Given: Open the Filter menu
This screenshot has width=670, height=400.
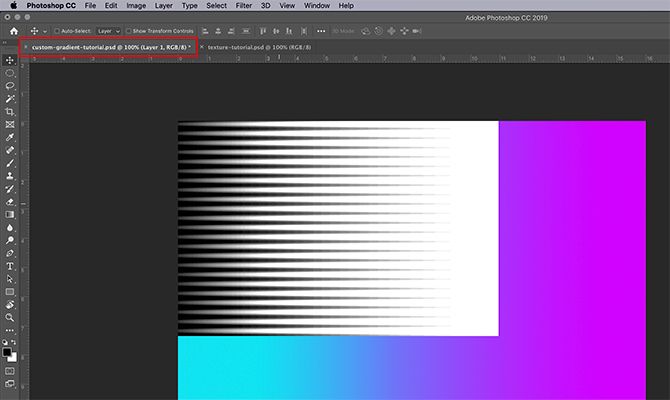Looking at the screenshot, I should click(x=244, y=6).
